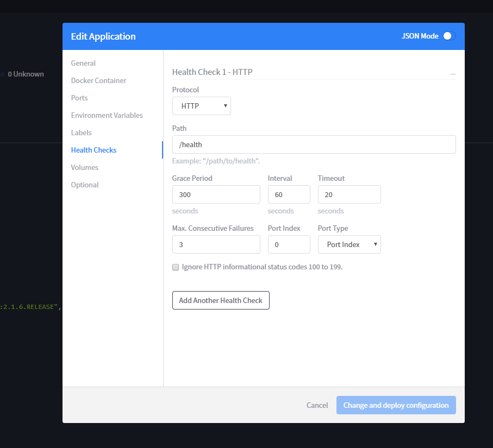Click the Grace Period field

216,194
